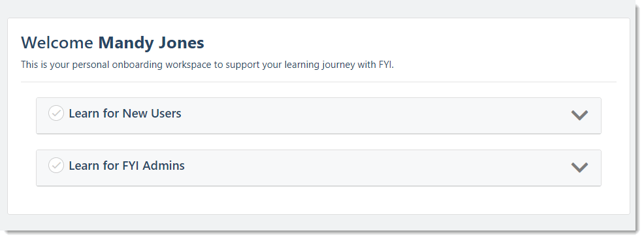Viewport: 644px width, 239px height.
Task: Toggle open the New Users accordion arrow
Action: click(579, 115)
